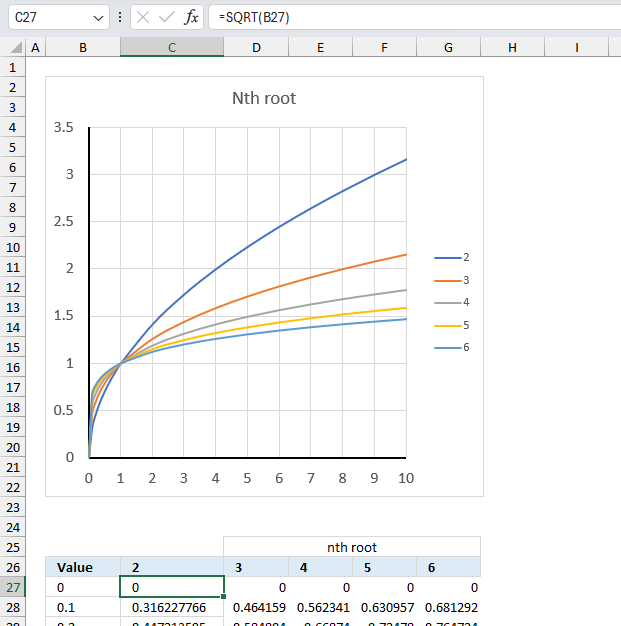Click the chart title 'Nth root'
This screenshot has height=626, width=621.
tap(264, 98)
